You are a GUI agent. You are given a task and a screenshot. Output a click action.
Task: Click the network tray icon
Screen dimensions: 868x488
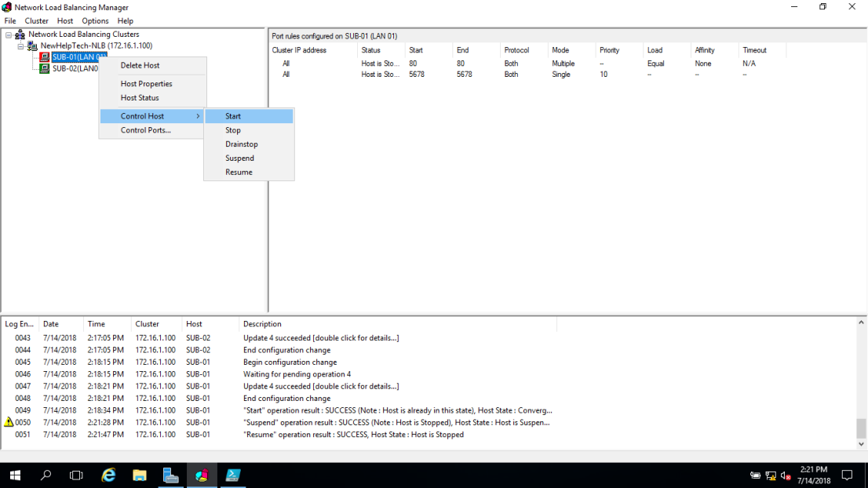click(x=771, y=475)
